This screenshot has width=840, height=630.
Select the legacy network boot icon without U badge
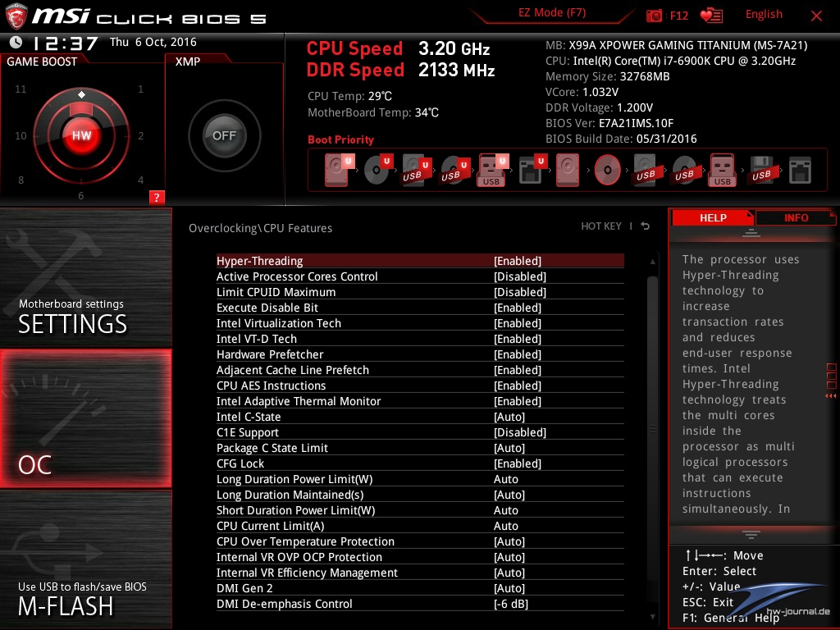tap(800, 170)
